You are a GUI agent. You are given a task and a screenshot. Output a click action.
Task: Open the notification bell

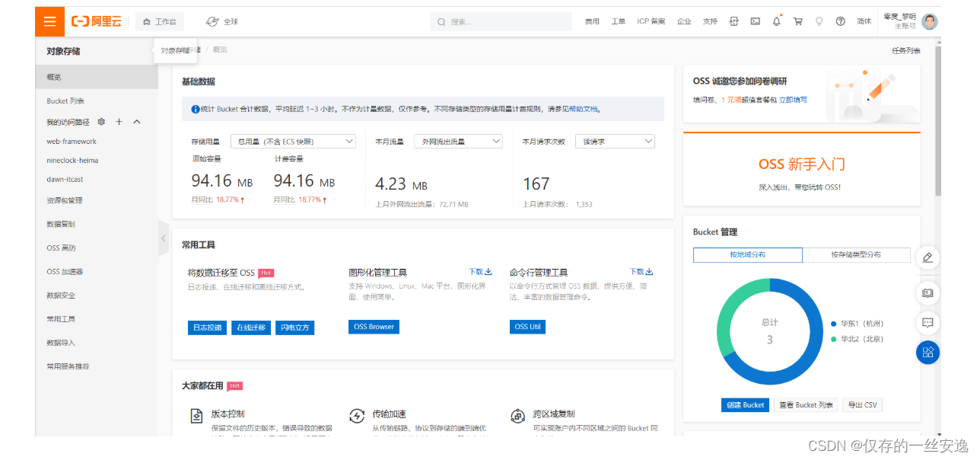(x=777, y=21)
